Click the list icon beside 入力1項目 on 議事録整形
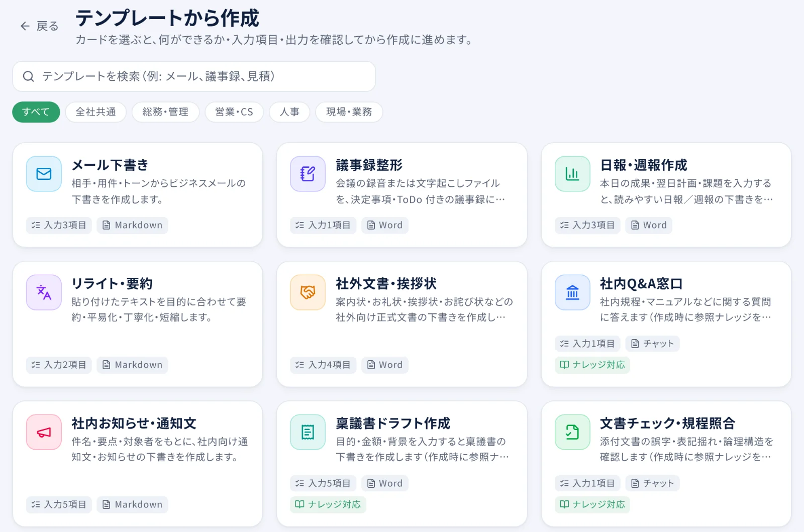Image resolution: width=804 pixels, height=532 pixels. [x=299, y=225]
